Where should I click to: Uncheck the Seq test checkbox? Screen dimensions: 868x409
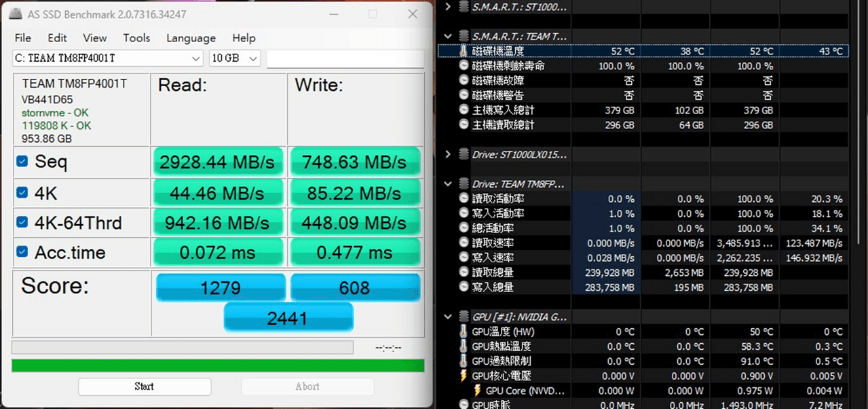(22, 162)
